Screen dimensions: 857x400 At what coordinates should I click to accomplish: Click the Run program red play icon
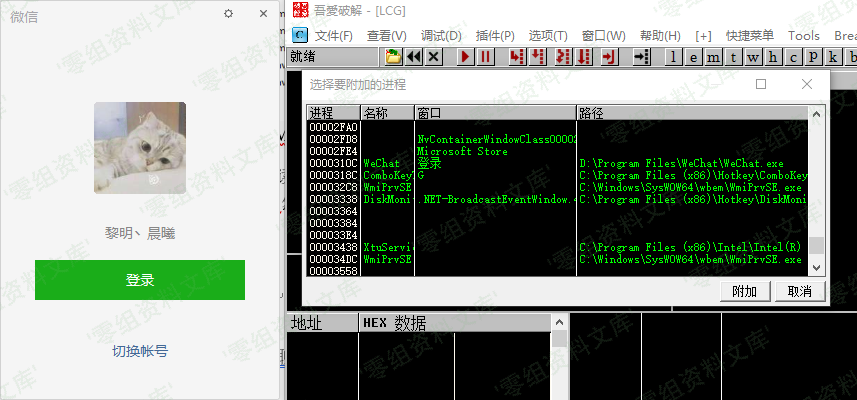tap(466, 57)
